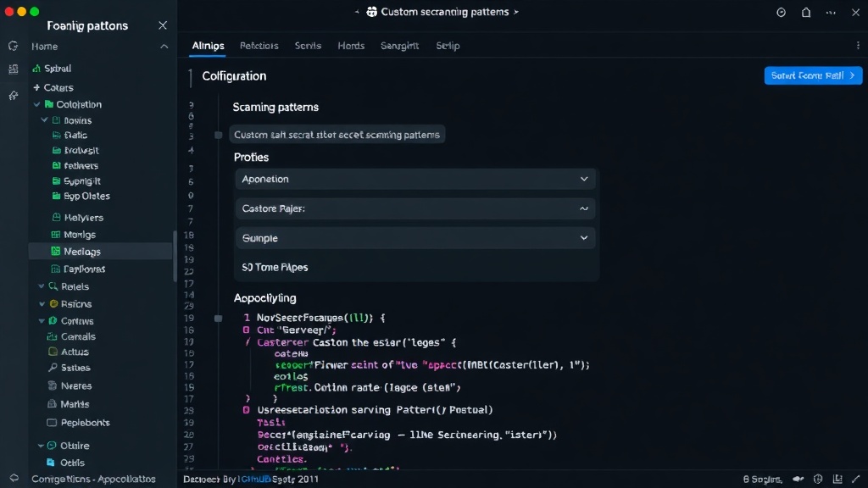This screenshot has width=868, height=488.
Task: Open the Senils tab
Action: [x=308, y=46]
